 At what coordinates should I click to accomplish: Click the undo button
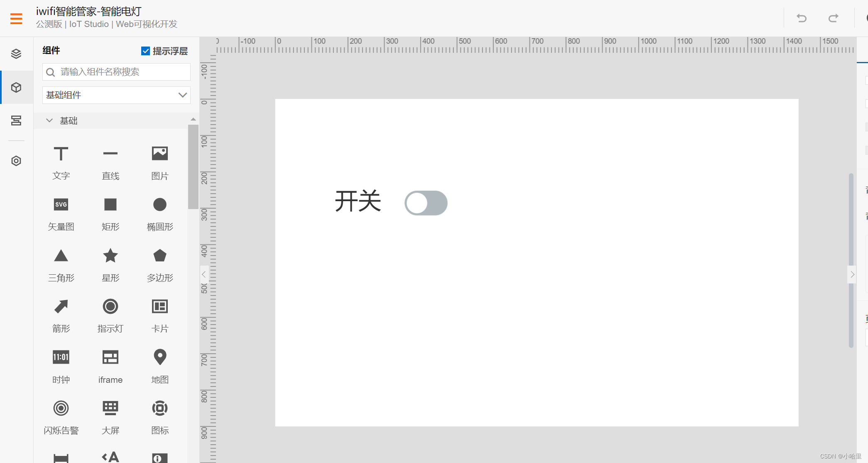(801, 18)
